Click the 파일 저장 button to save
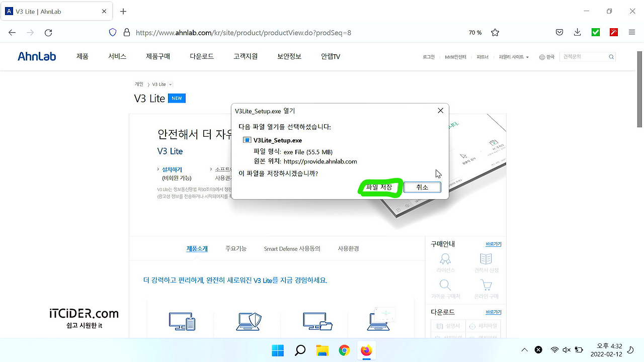Screen dimensions: 644x362 (x=379, y=188)
